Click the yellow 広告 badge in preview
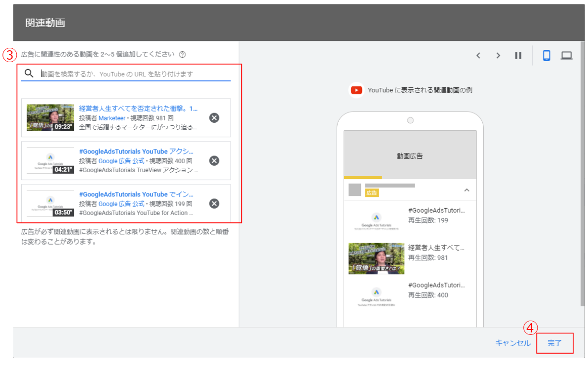Screen dimensions: 588x365 point(371,193)
